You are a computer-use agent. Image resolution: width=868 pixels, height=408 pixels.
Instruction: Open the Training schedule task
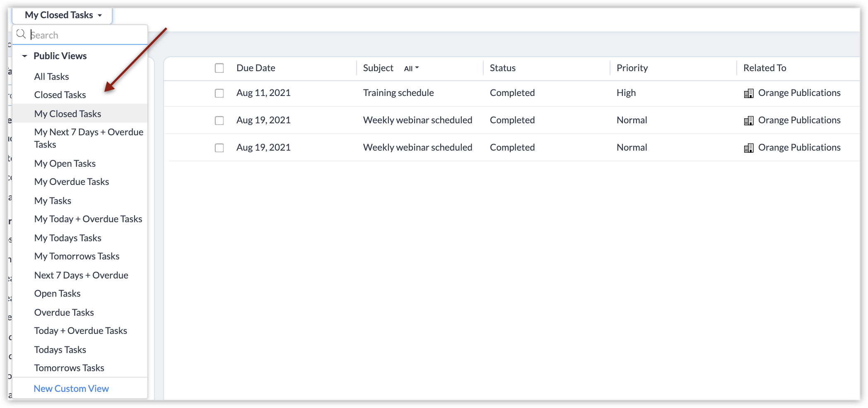398,93
